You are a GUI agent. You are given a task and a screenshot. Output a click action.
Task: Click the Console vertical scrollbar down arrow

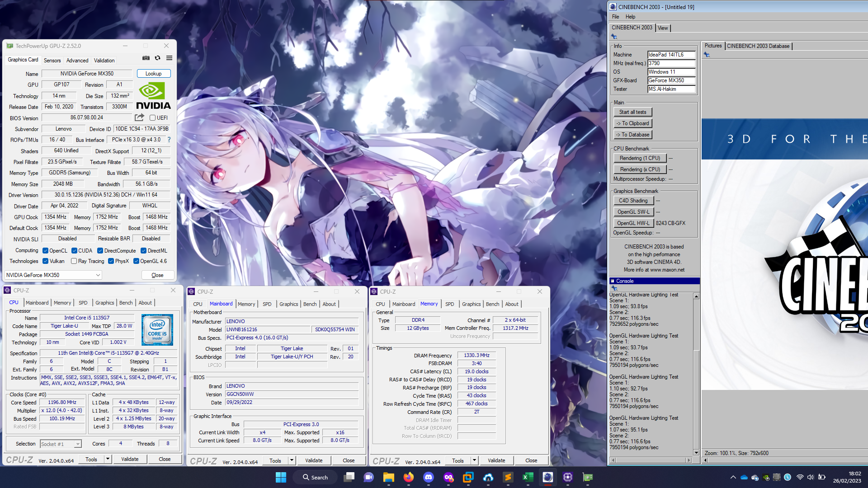696,453
